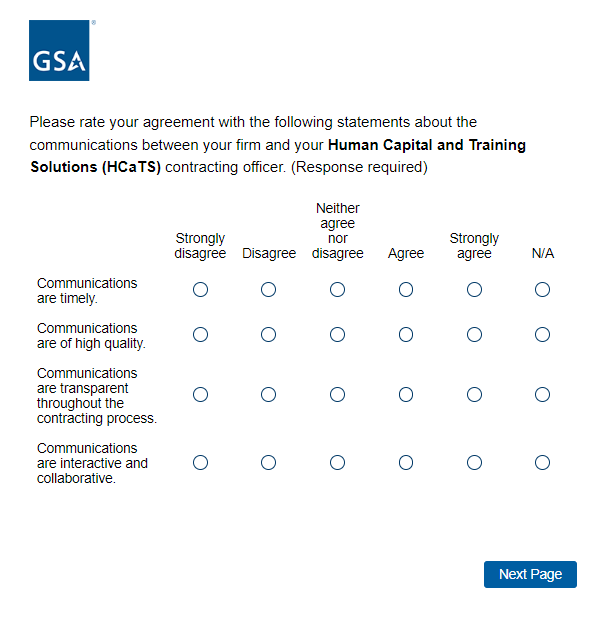Choose Strongly agree for timely communications
This screenshot has height=633, width=603.
(474, 290)
